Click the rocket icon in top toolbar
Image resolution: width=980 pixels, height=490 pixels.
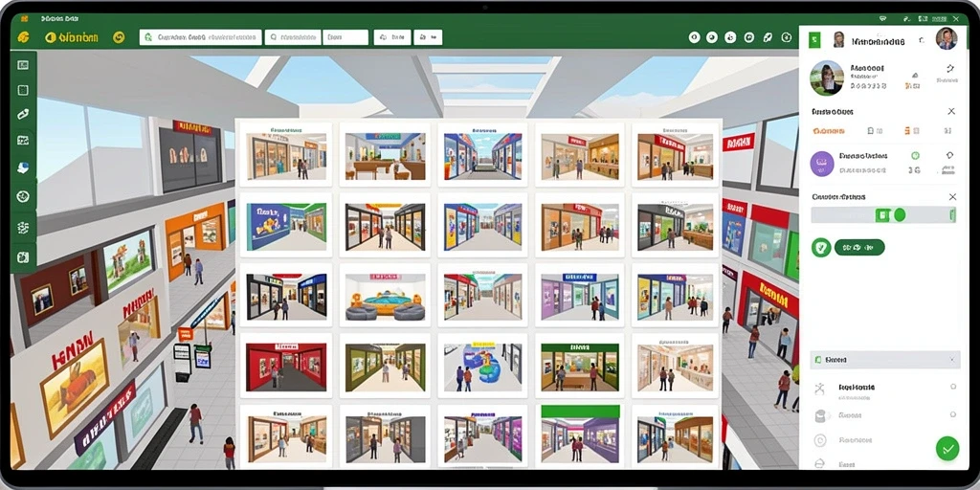click(x=768, y=37)
